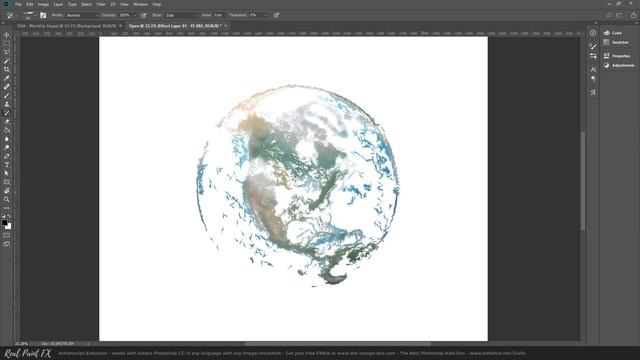Change the screen mode
This screenshot has height=360, width=640.
pyautogui.click(x=7, y=244)
